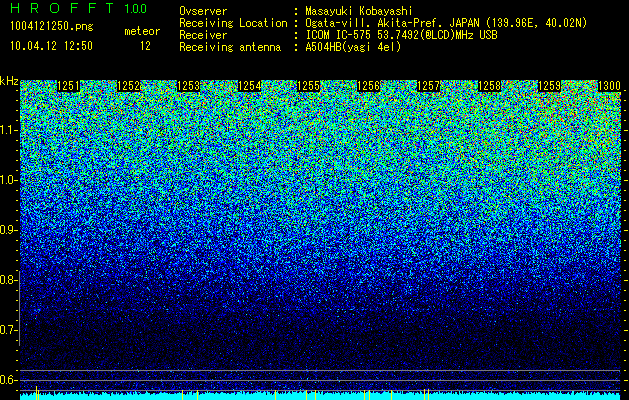Click the lone yellow meteor tick between 1254 and 1255
The width and height of the screenshot is (629, 400).
click(275, 394)
